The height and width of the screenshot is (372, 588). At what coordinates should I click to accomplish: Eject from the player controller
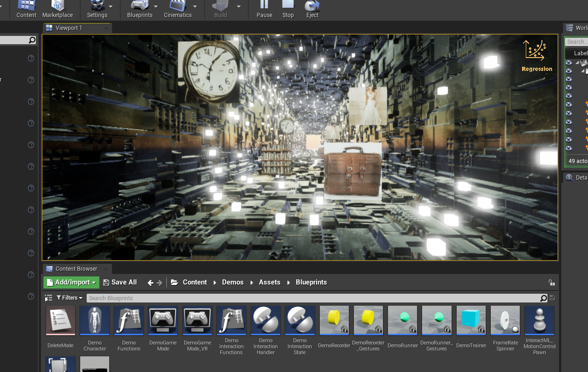click(312, 9)
